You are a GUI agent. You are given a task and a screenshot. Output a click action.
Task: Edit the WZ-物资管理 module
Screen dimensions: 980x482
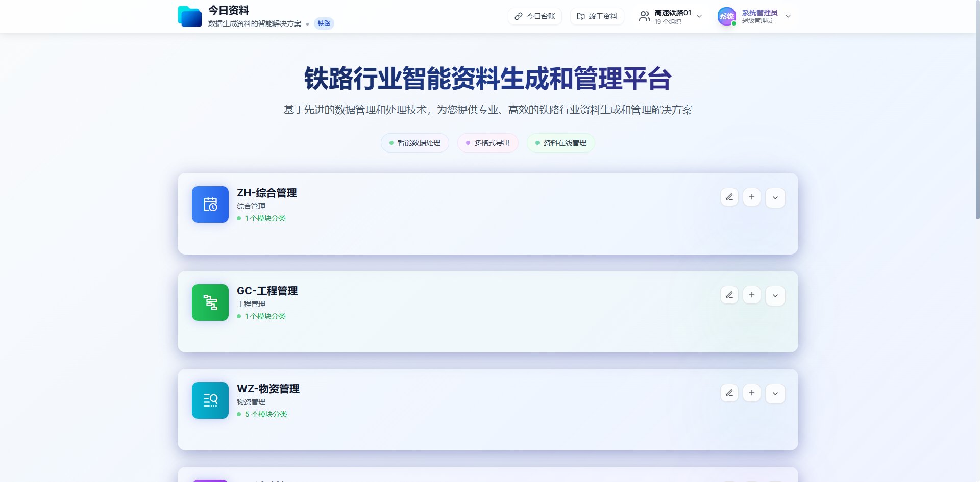click(x=729, y=393)
